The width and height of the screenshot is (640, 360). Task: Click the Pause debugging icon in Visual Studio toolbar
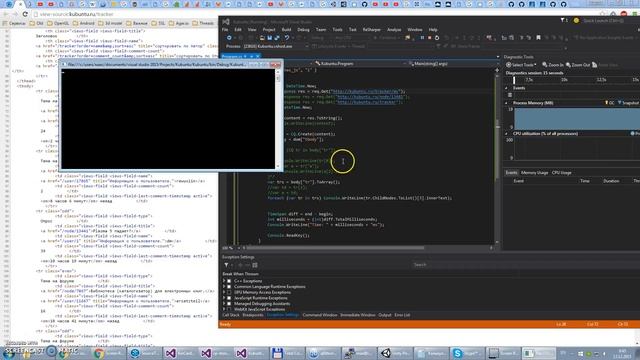point(422,38)
